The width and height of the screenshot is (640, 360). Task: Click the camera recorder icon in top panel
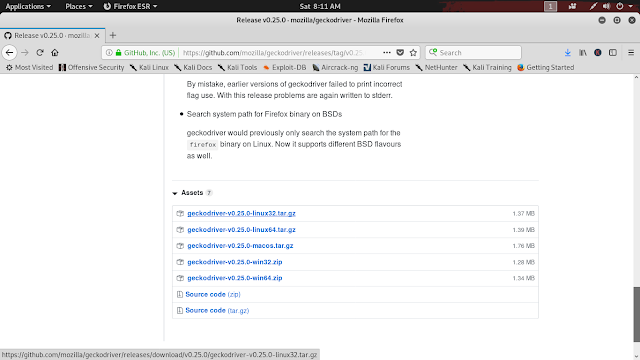(x=572, y=6)
